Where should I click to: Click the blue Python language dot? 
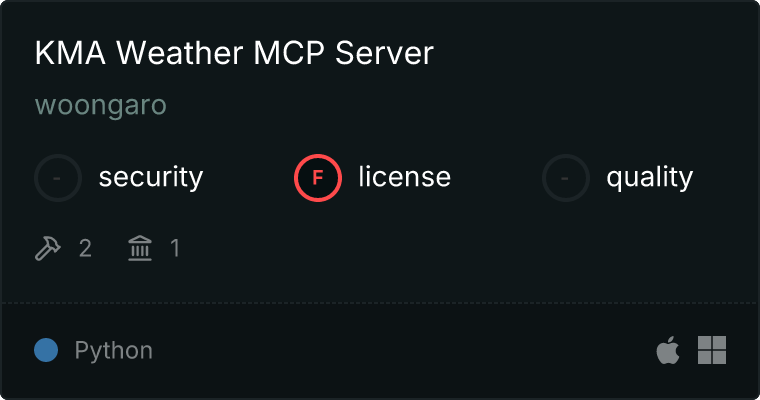[46, 350]
